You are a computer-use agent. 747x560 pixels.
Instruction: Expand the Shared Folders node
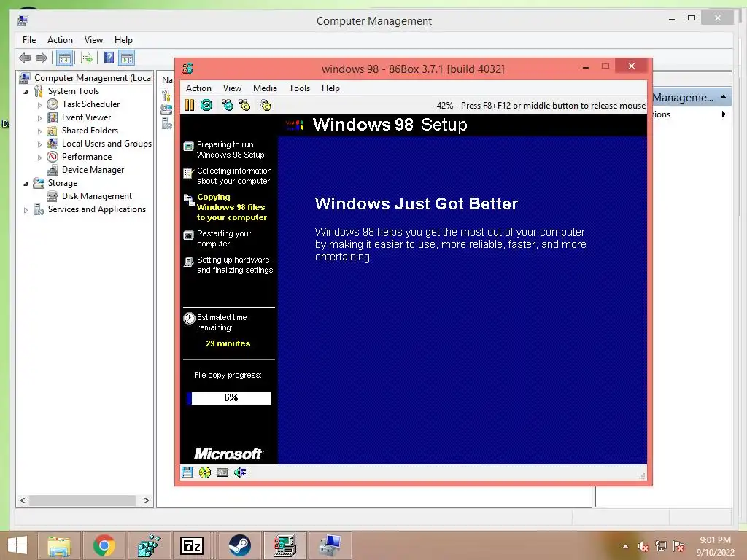coord(39,131)
